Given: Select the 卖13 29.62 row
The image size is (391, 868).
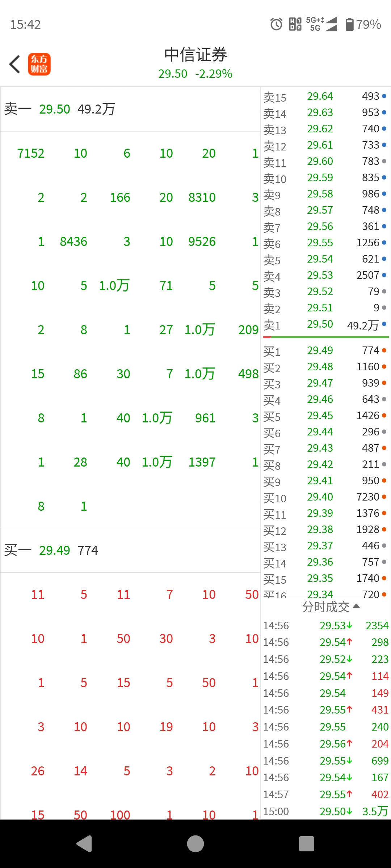Looking at the screenshot, I should point(325,129).
